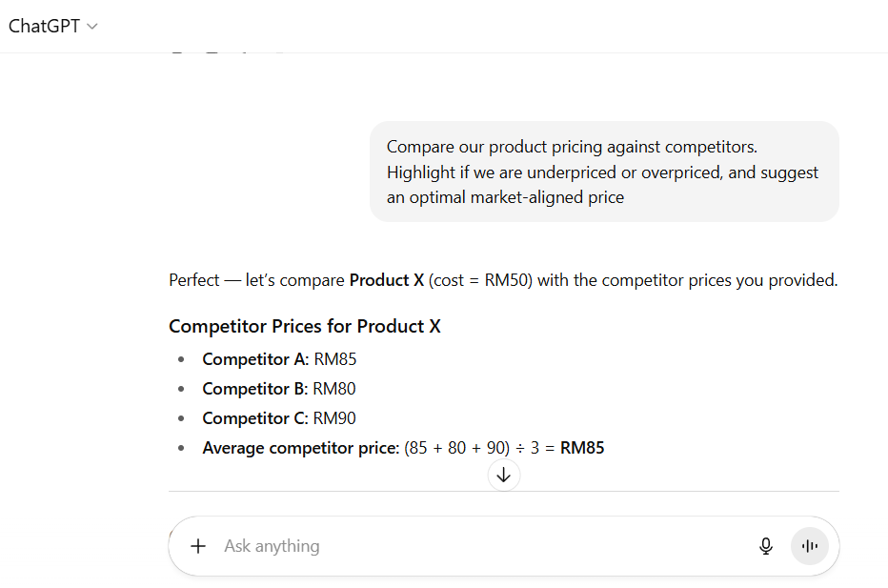Expand the chevron beside the ChatGPT title

pos(92,26)
